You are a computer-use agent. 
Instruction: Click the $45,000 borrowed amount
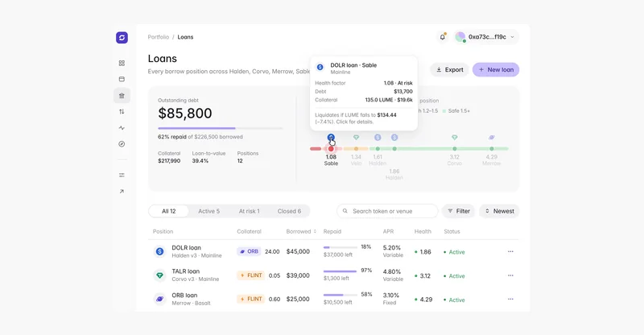(x=298, y=251)
